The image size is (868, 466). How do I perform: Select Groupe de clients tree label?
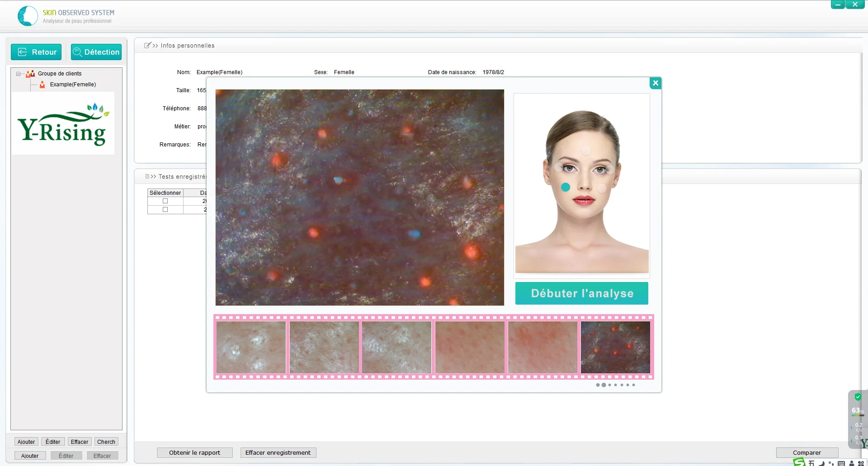tap(60, 74)
